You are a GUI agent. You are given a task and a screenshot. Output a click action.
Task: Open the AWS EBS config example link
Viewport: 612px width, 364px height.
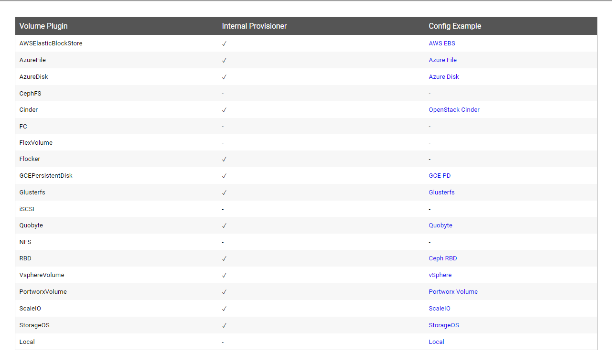[442, 43]
